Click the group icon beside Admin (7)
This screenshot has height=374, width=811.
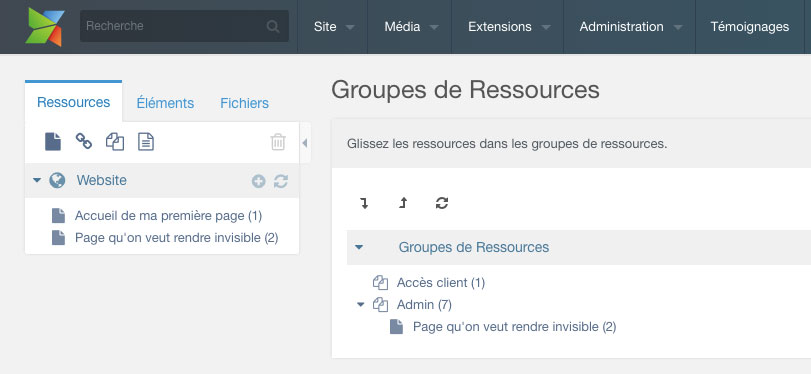tap(380, 305)
